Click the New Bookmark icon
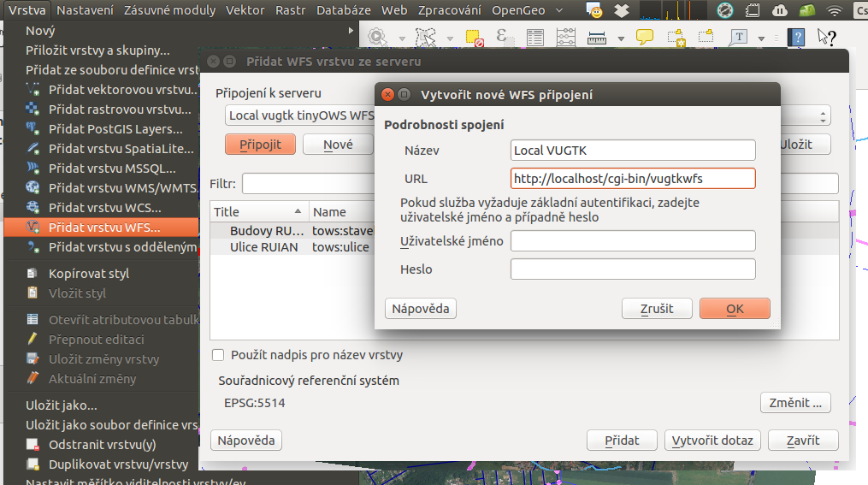868x485 pixels. click(x=676, y=38)
